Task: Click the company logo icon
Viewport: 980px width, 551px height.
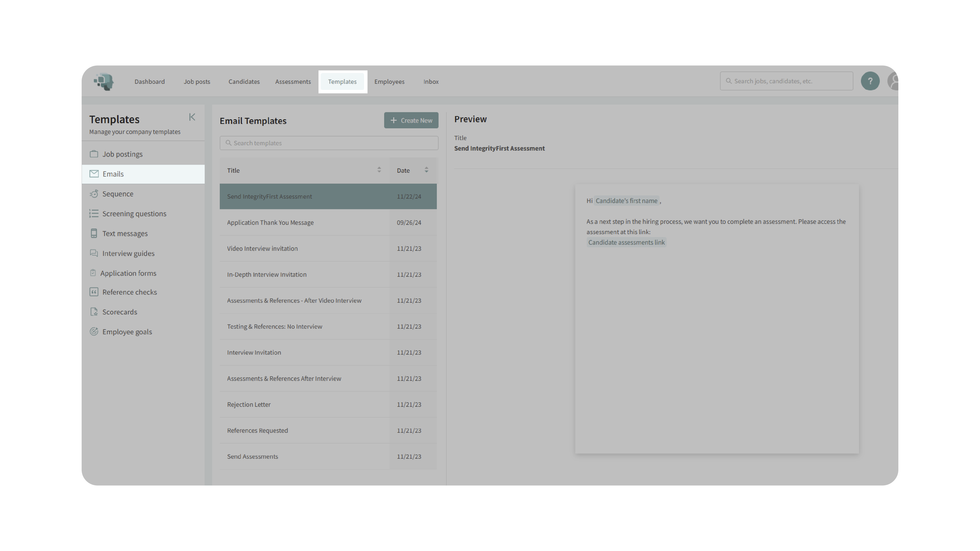Action: [x=104, y=81]
